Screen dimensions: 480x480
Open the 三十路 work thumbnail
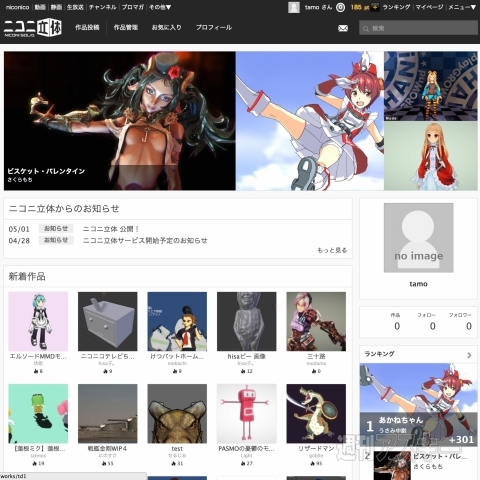[x=316, y=321]
